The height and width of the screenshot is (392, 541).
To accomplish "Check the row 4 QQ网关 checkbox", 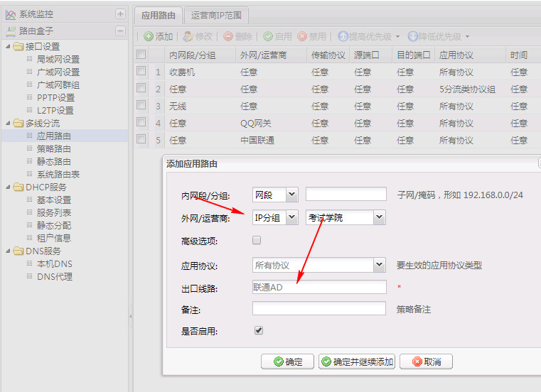I will [x=141, y=121].
